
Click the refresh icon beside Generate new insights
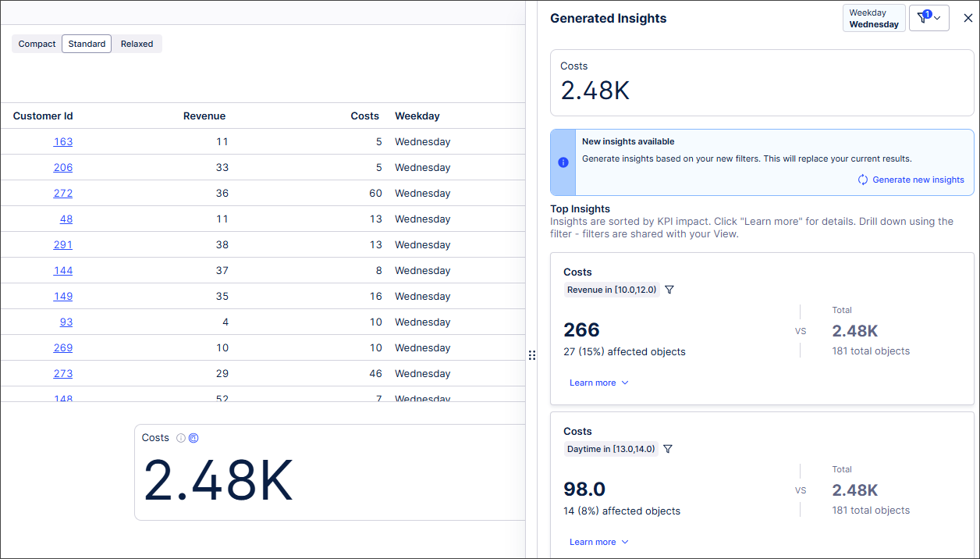click(x=862, y=180)
